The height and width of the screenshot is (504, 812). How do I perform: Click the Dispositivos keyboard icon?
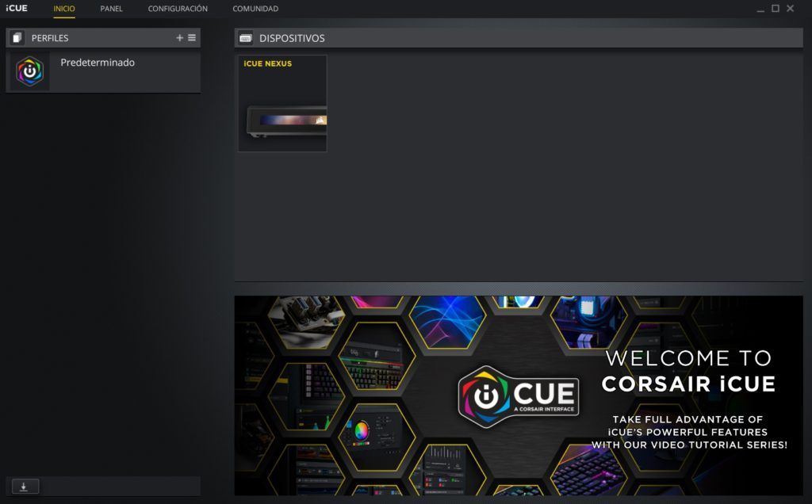tap(246, 38)
